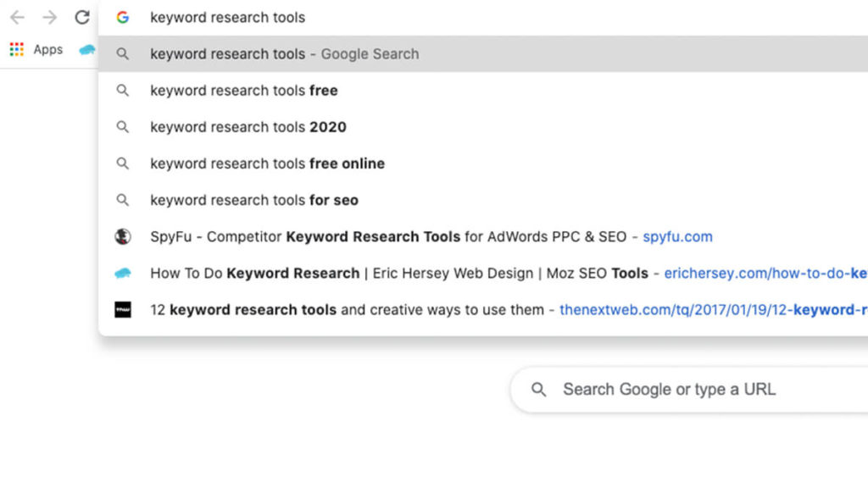Choose 'keyword research tools for seo' suggestion
868x488 pixels.
point(253,200)
